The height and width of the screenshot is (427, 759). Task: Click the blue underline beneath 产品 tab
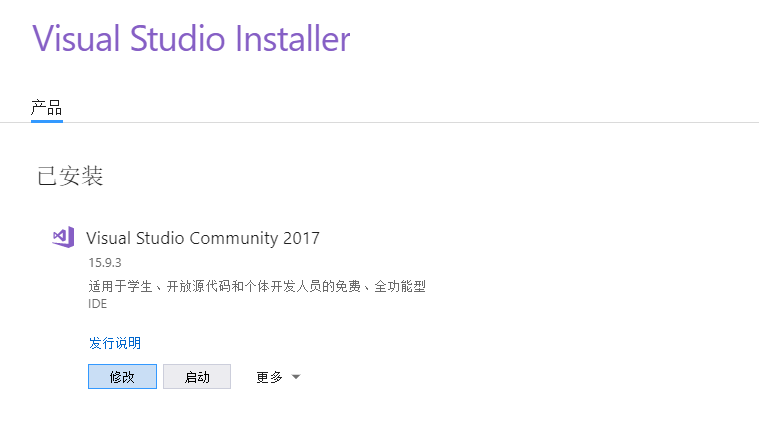47,121
